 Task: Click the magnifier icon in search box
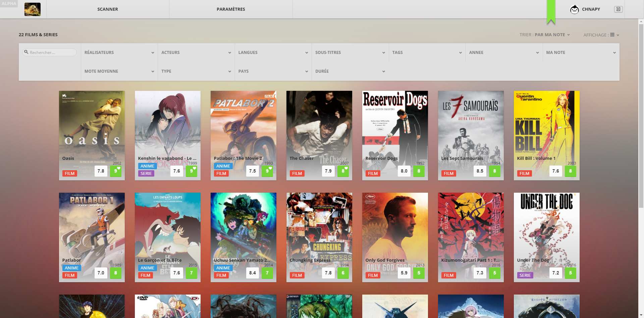pyautogui.click(x=26, y=52)
